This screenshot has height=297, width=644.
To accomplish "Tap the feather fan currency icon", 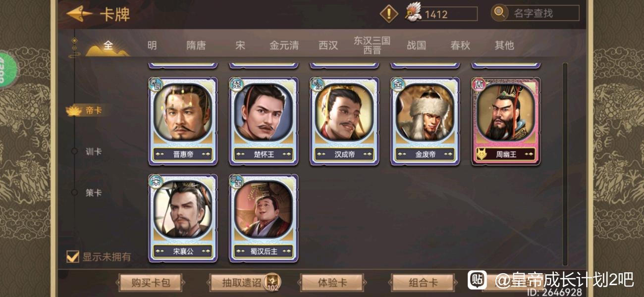I will point(413,12).
